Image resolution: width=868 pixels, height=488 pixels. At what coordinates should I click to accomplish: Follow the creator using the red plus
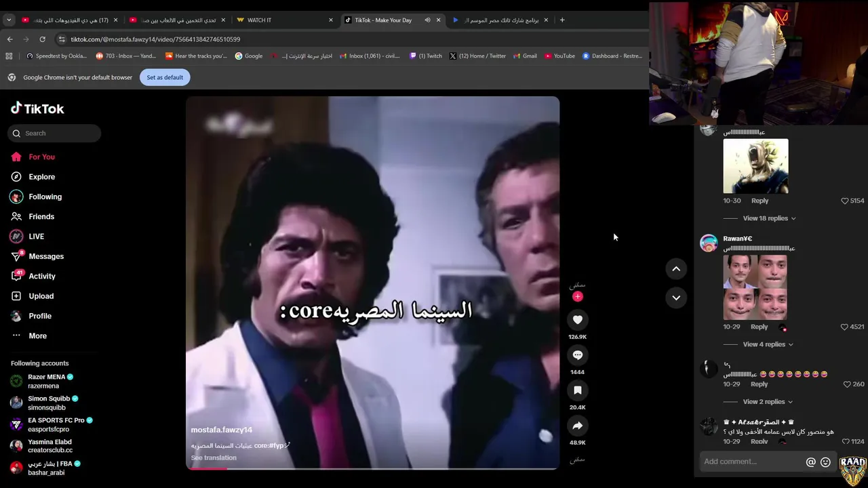(578, 296)
